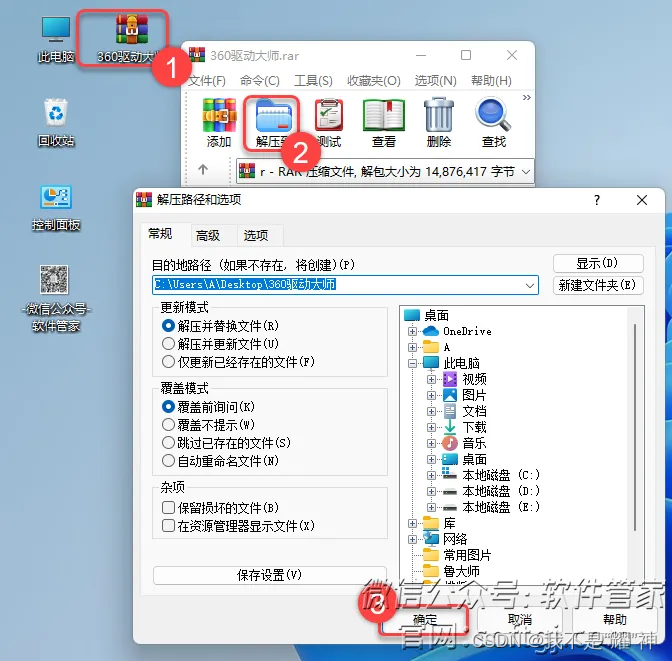This screenshot has height=661, width=672.
Task: Open the destination path dropdown arrow
Action: pyautogui.click(x=530, y=285)
